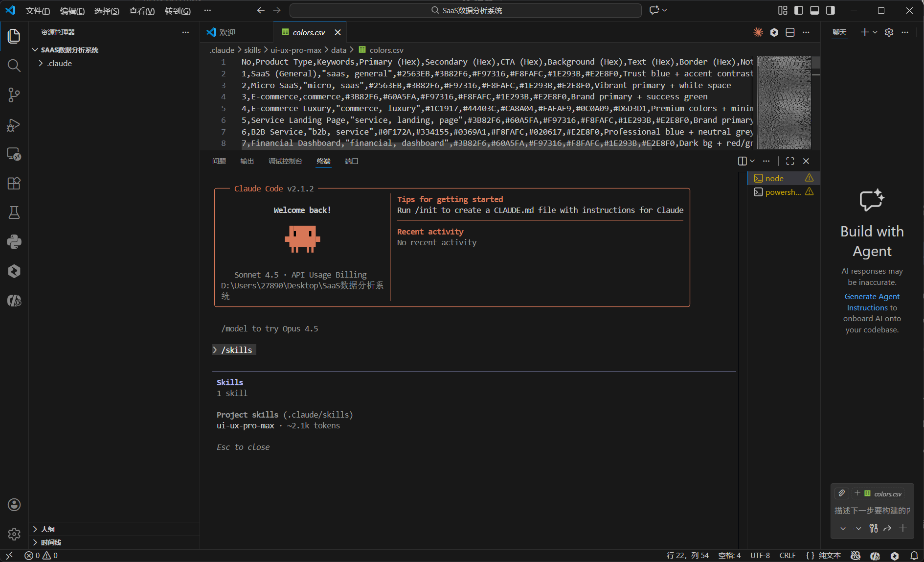Open the Explorer views ellipsis menu

[185, 32]
